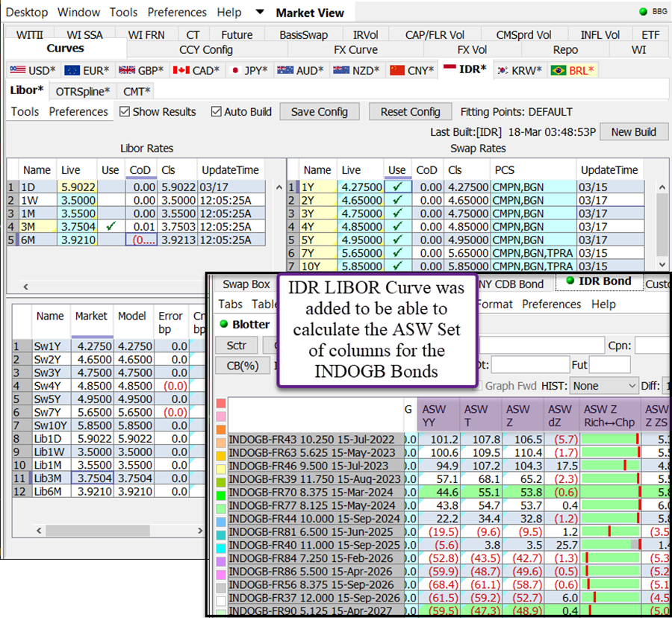Open Tabs menu in IDR Bond window
The image size is (672, 618).
pos(230,304)
